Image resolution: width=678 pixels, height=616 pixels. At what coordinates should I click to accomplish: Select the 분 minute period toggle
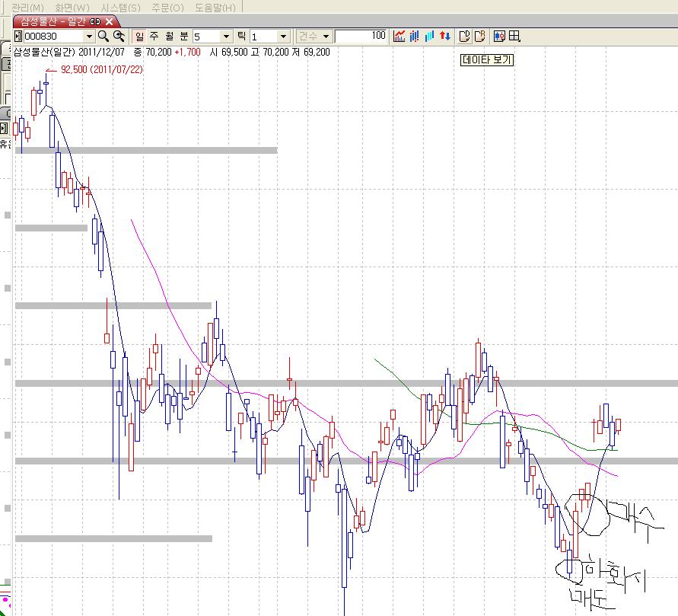tap(184, 36)
